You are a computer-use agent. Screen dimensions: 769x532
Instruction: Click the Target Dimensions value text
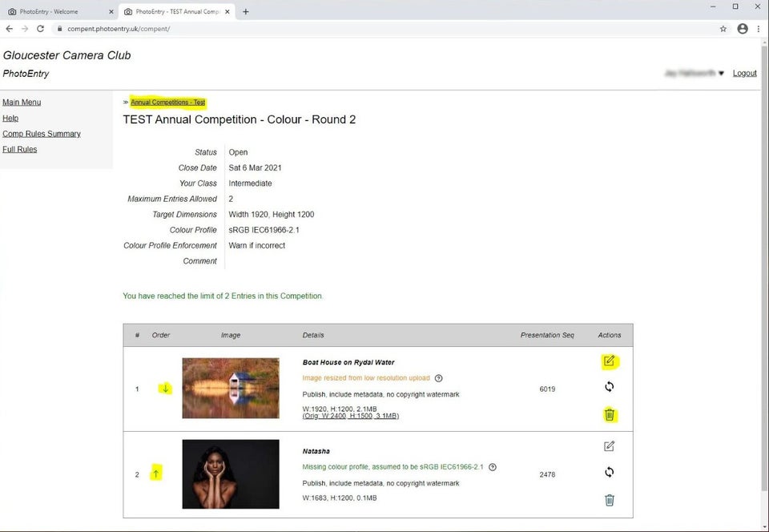[x=272, y=214]
